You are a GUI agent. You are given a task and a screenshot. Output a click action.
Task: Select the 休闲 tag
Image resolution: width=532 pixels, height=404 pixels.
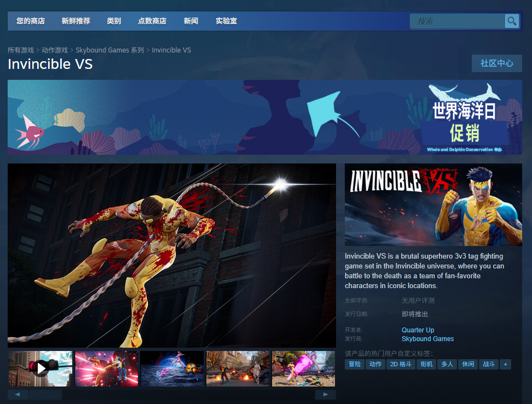[x=468, y=364]
